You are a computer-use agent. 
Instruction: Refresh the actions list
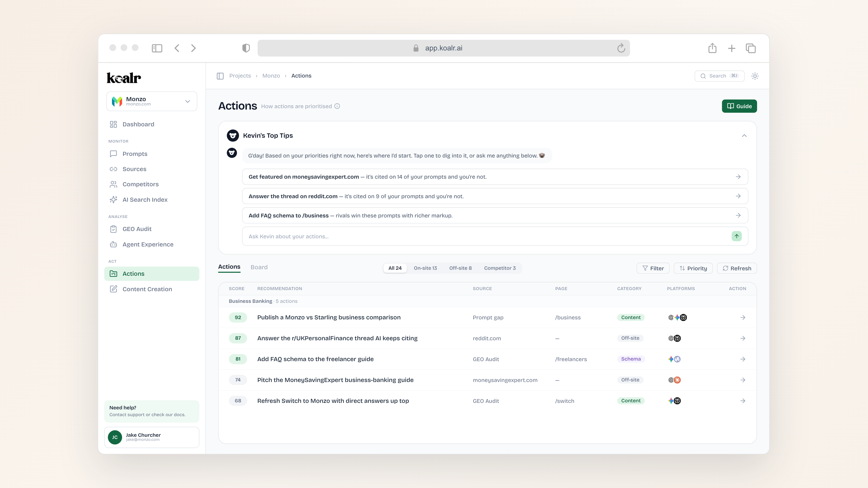pyautogui.click(x=737, y=268)
